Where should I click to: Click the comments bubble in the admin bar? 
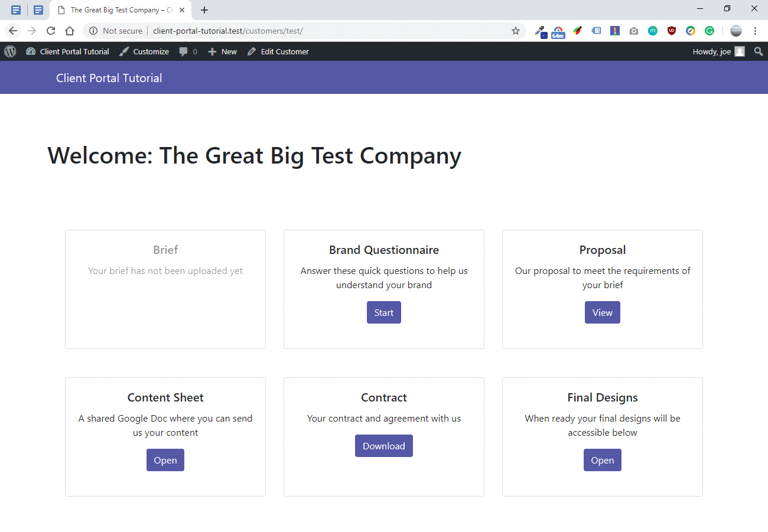(184, 51)
